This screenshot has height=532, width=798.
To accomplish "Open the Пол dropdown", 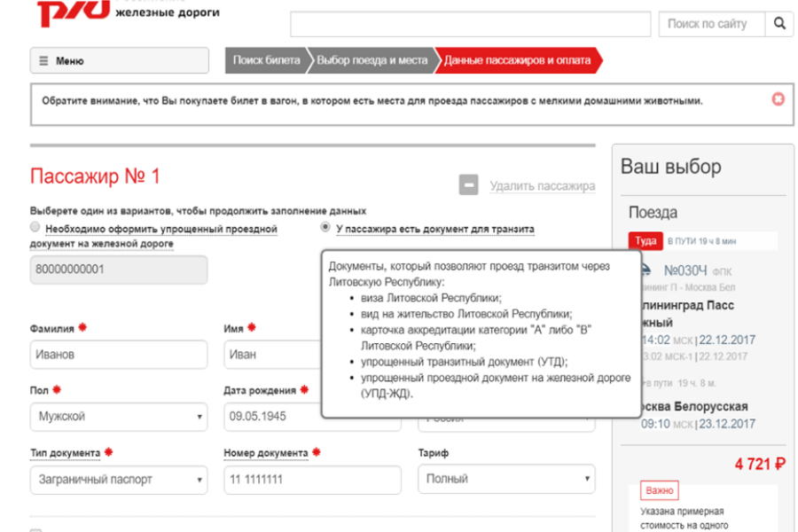I will [x=119, y=416].
